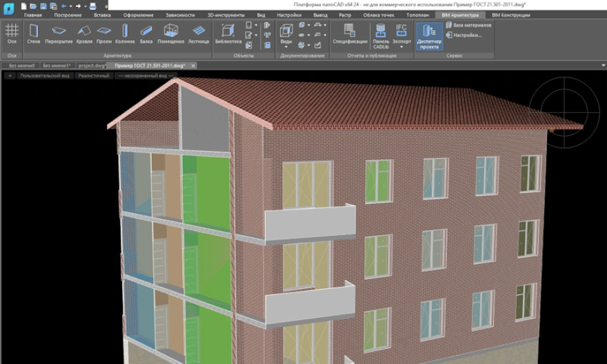Open Спецификации (Specifications) tool
607x364 pixels.
pos(350,32)
